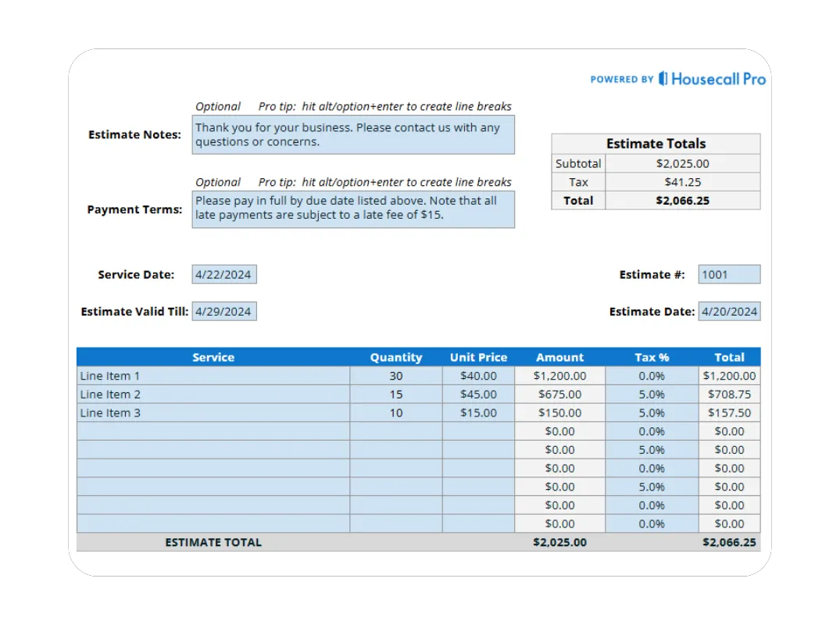Select the $1,200.00 amount for Line Item 1
840x625 pixels.
(559, 376)
